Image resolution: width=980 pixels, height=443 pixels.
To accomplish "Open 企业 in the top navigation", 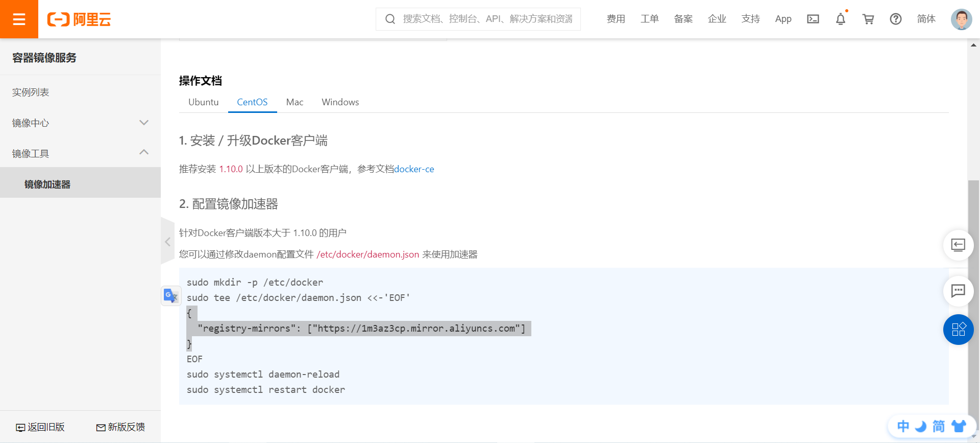I will point(717,19).
